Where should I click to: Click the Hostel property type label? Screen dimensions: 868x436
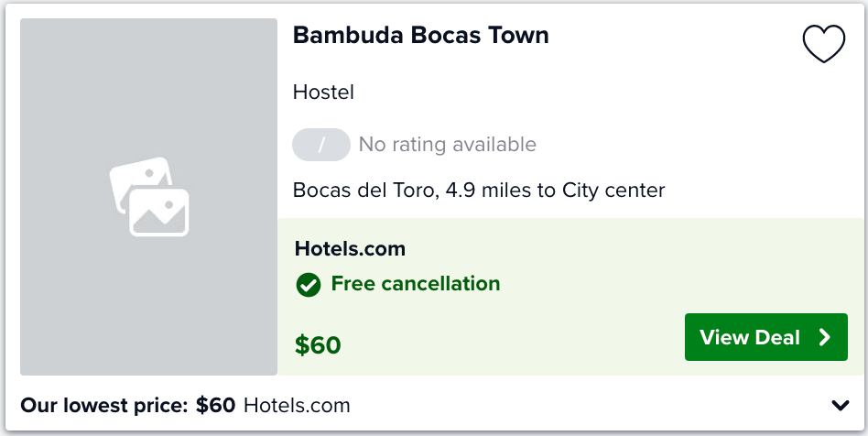tap(323, 92)
